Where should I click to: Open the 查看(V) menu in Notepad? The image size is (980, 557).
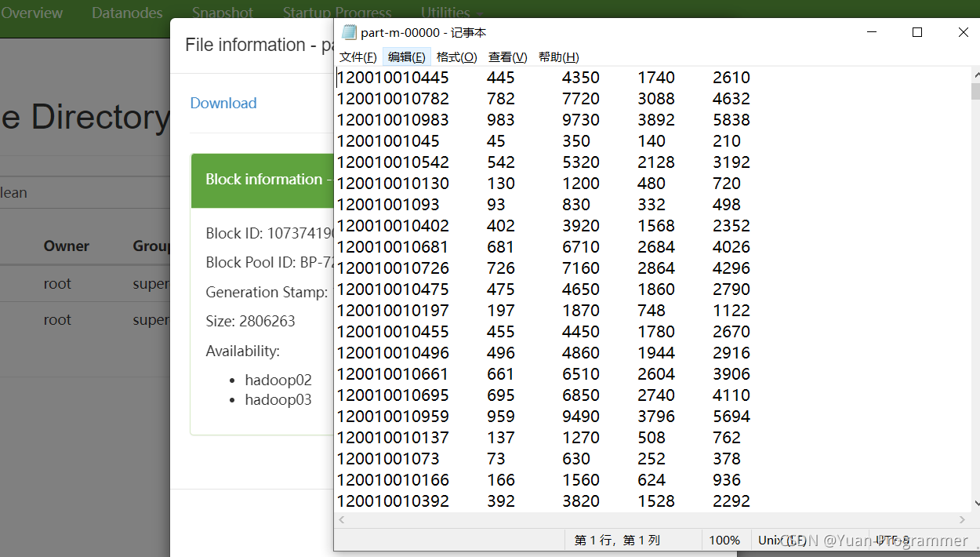(x=507, y=57)
